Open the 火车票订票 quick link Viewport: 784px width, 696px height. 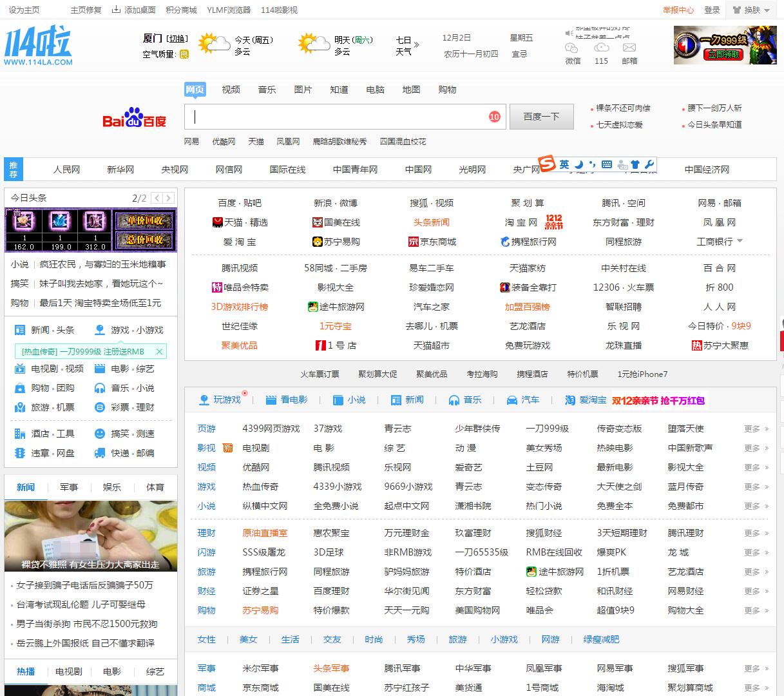coord(320,374)
